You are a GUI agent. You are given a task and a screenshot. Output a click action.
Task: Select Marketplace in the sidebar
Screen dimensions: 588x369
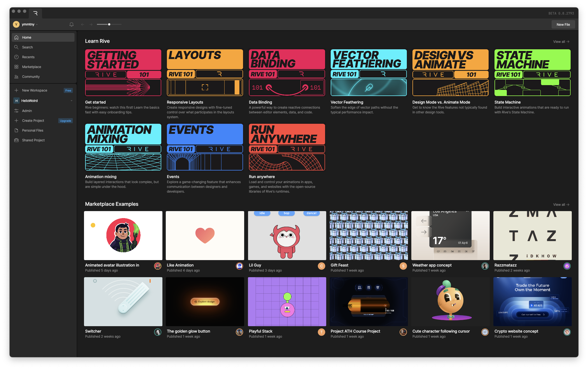[43, 67]
